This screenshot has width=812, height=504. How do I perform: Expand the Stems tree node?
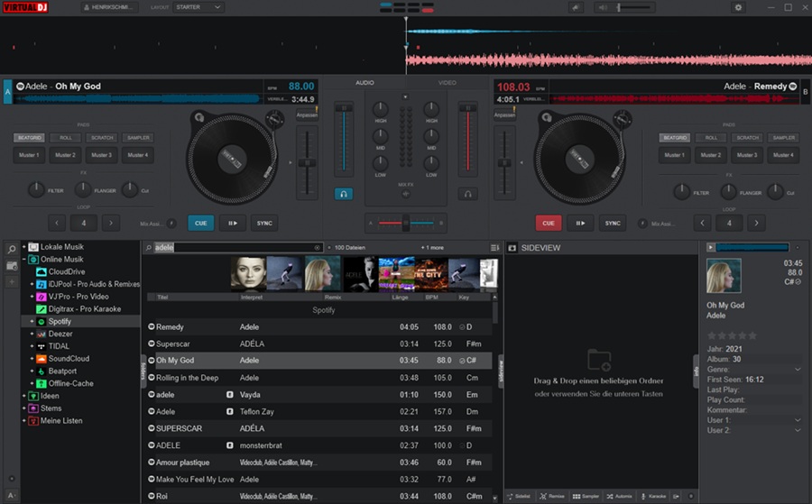23,408
